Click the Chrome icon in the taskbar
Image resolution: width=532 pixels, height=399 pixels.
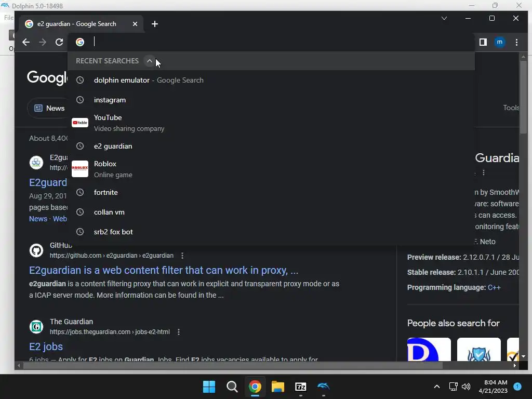tap(255, 387)
